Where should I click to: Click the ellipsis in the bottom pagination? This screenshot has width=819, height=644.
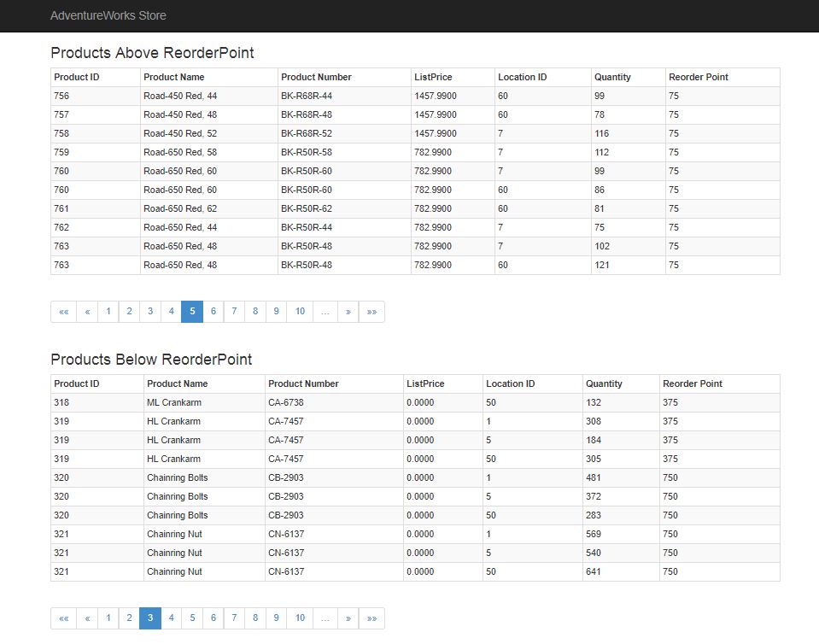[325, 618]
